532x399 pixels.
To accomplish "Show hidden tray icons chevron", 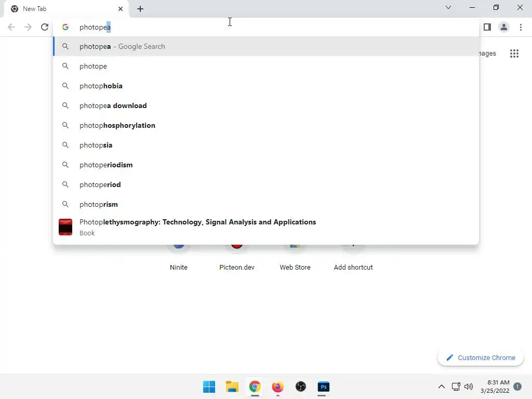I will [442, 387].
